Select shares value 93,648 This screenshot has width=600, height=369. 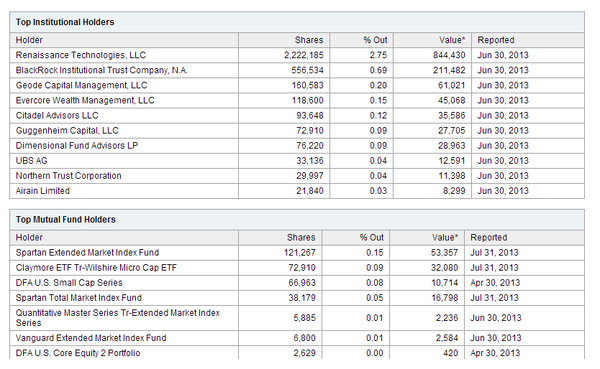click(x=310, y=116)
